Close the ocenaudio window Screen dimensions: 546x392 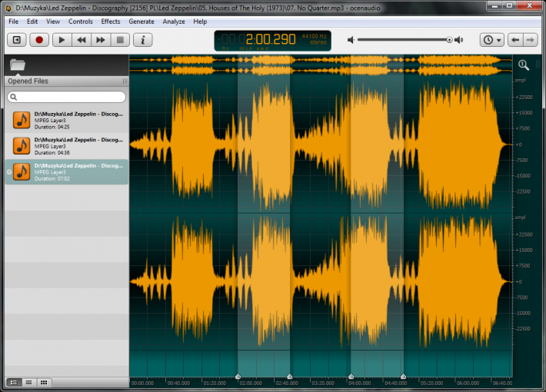[529, 5]
